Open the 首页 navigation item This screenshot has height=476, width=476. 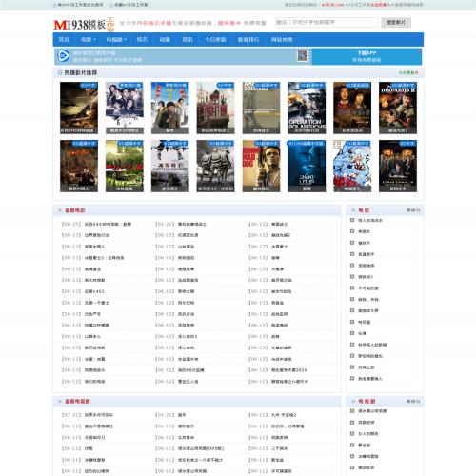tap(64, 40)
